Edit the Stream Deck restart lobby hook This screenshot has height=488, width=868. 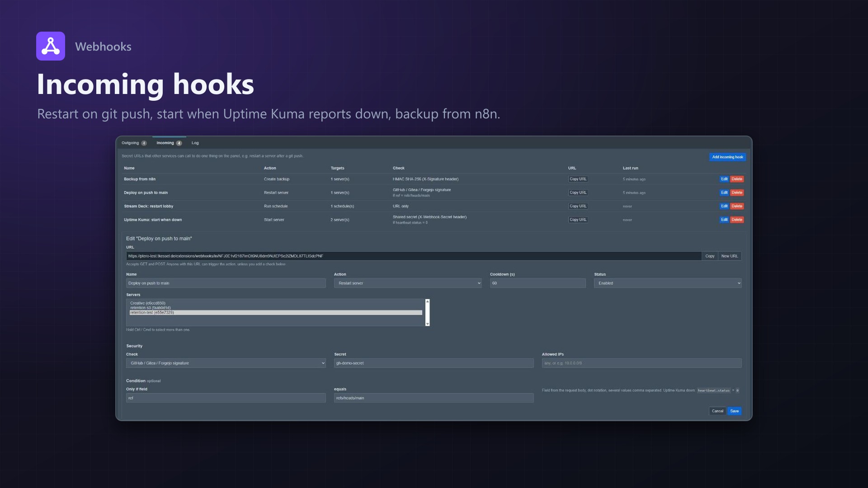[724, 206]
